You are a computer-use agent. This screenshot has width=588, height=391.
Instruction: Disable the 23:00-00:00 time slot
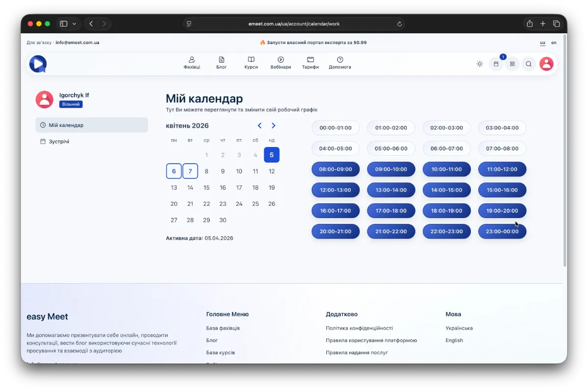click(502, 231)
